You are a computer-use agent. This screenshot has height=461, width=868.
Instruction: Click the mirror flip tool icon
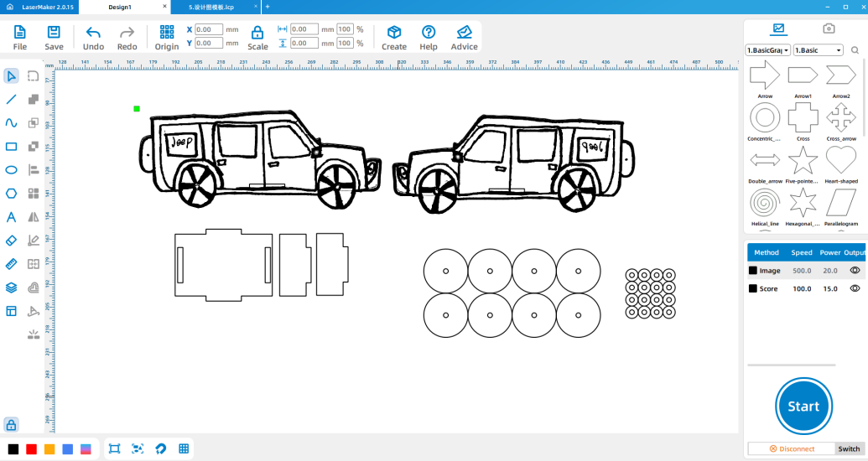tap(34, 217)
